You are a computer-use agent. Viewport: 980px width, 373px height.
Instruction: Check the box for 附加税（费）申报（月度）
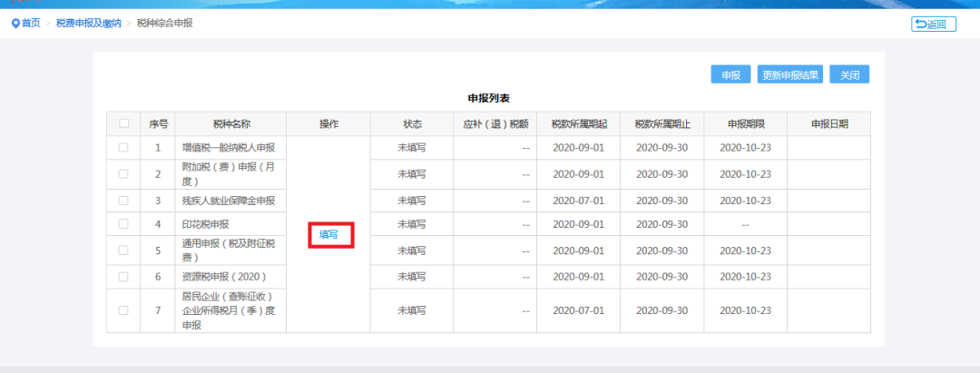(123, 173)
